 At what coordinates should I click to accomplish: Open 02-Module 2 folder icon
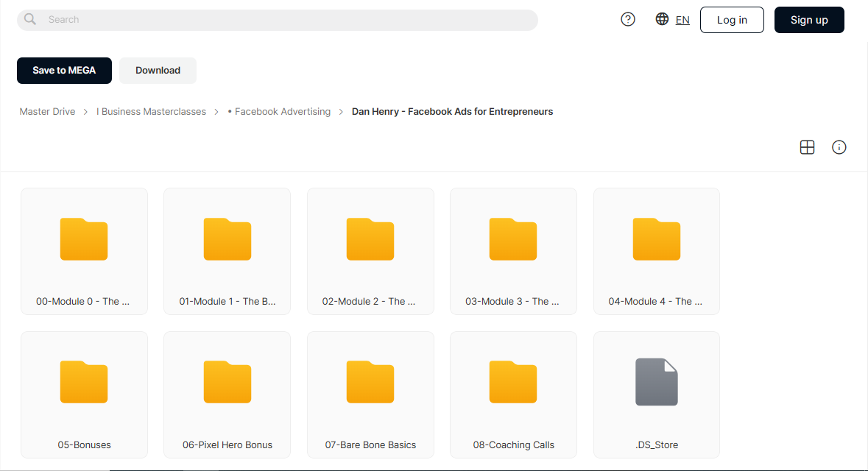[370, 239]
